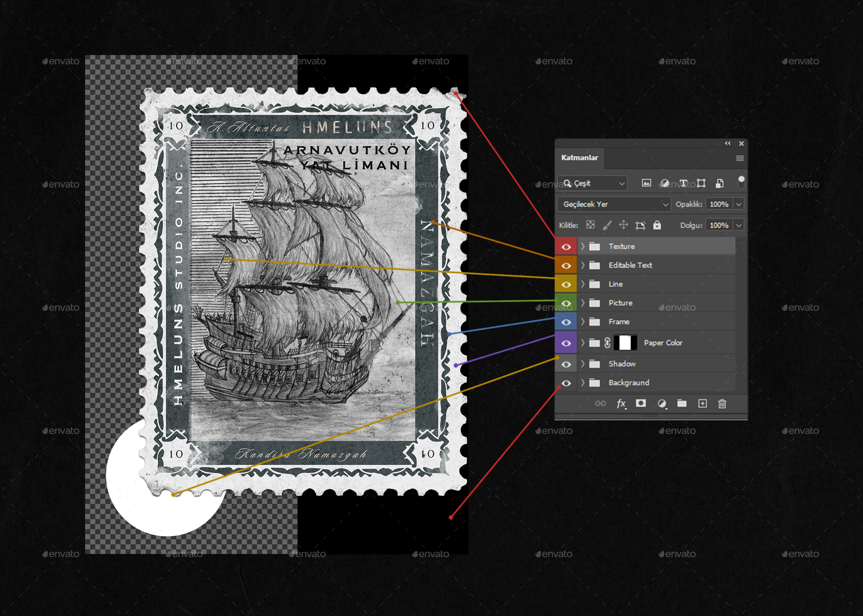Screen dimensions: 863x616
Task: Create a new layer icon
Action: click(x=703, y=404)
